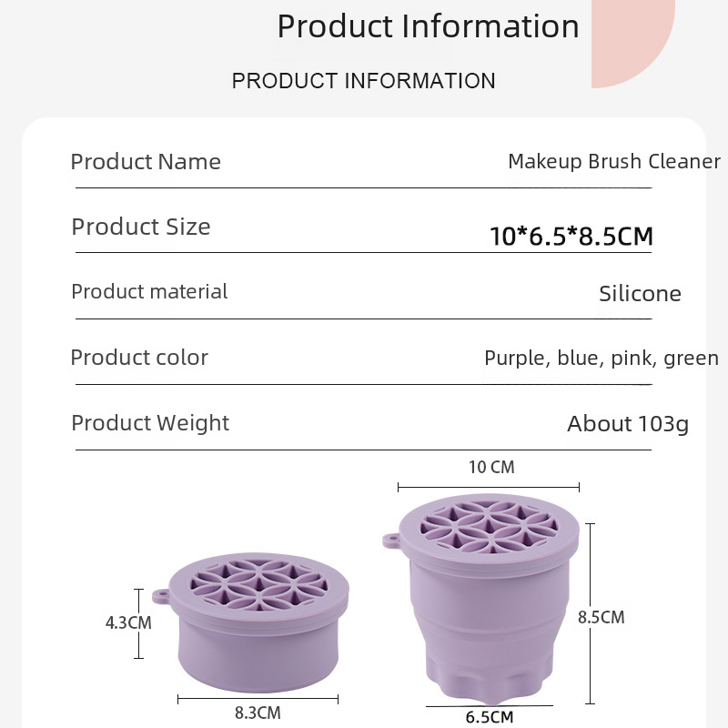Select the "Product color" row label
This screenshot has height=728, width=728.
click(x=139, y=358)
